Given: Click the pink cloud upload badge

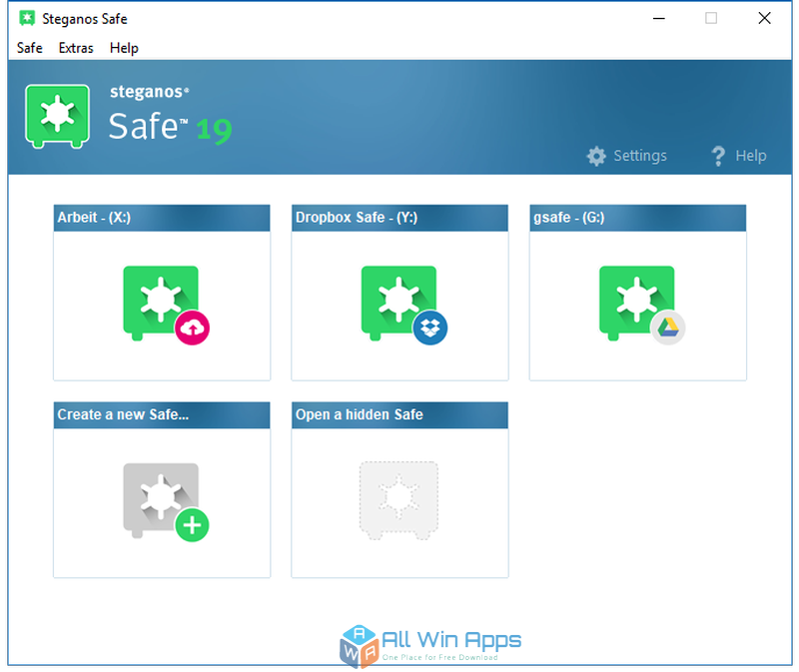Looking at the screenshot, I should (192, 328).
